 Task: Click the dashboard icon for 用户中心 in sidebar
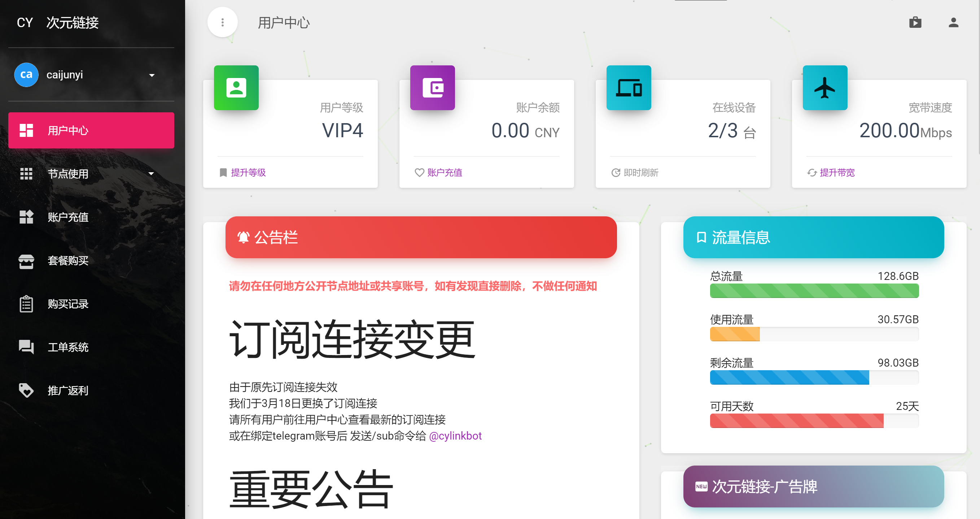26,130
